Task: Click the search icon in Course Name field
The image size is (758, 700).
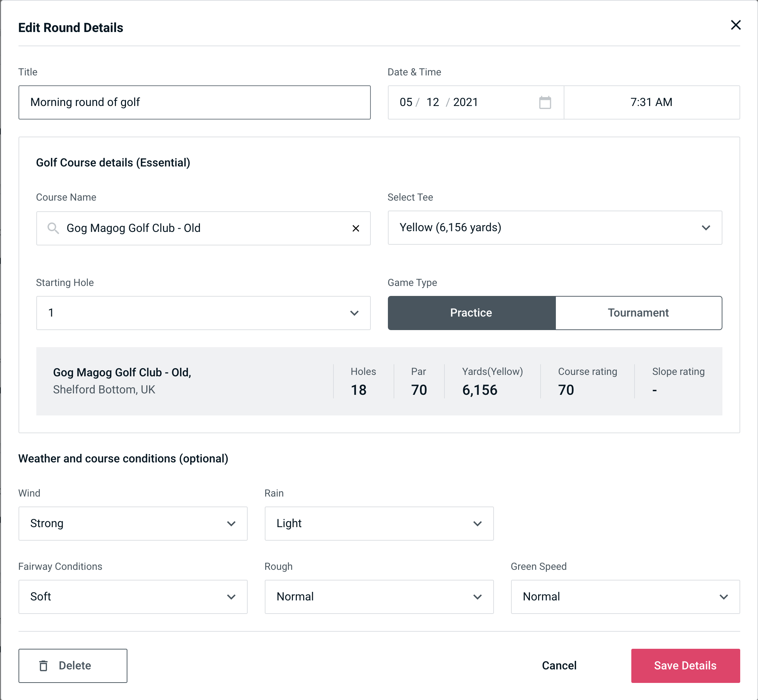Action: (x=53, y=228)
